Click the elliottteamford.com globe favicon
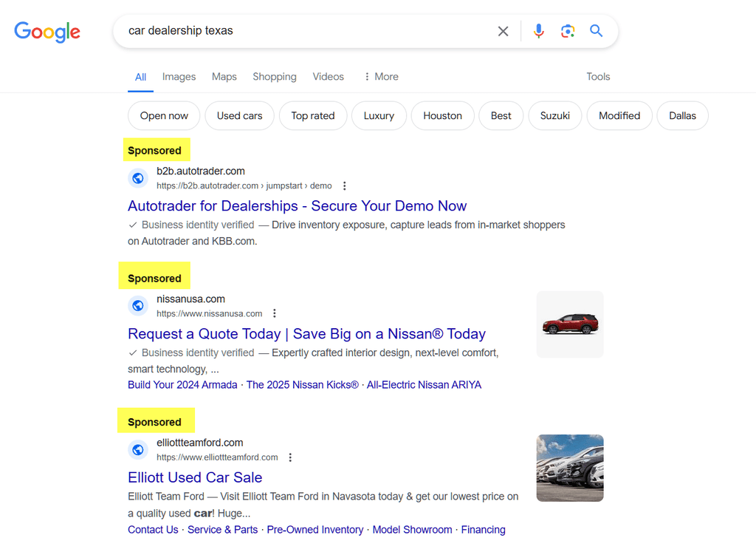Image resolution: width=756 pixels, height=549 pixels. pyautogui.click(x=138, y=450)
